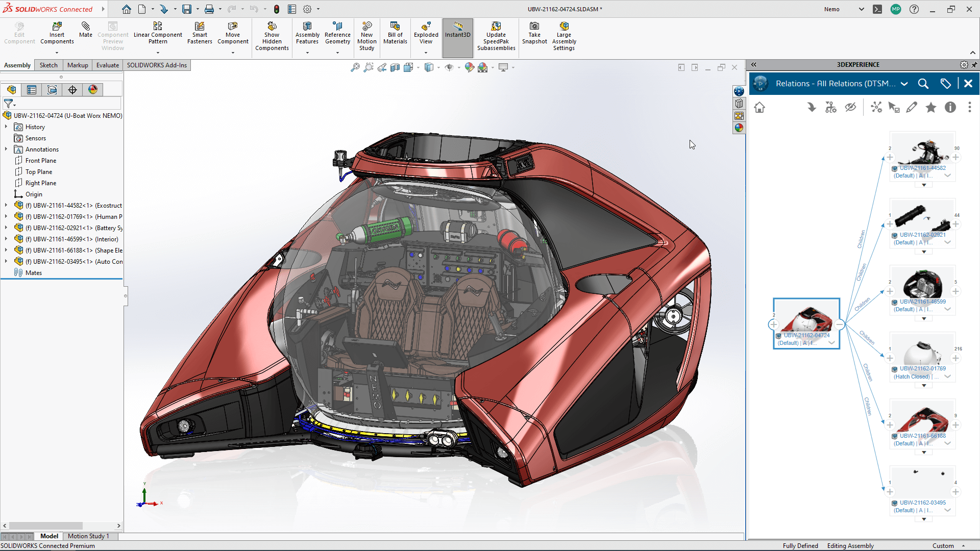Screen dimensions: 980x551
Task: Click the pencil edit icon in Relations
Action: coord(912,108)
